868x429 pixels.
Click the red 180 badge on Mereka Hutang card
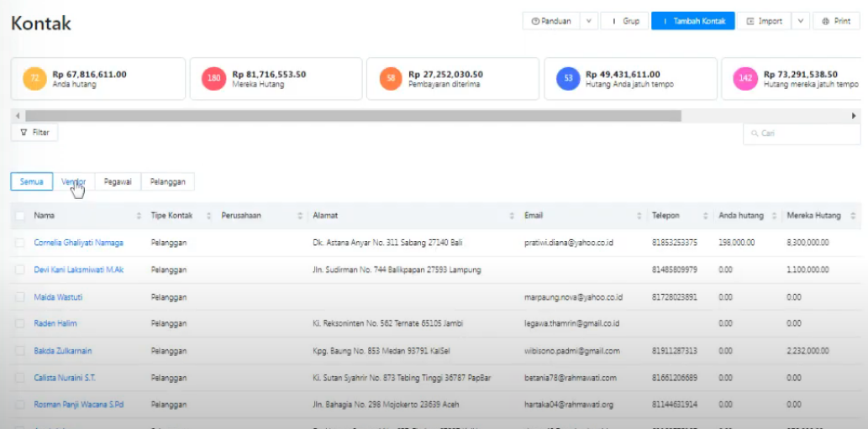[x=213, y=79]
